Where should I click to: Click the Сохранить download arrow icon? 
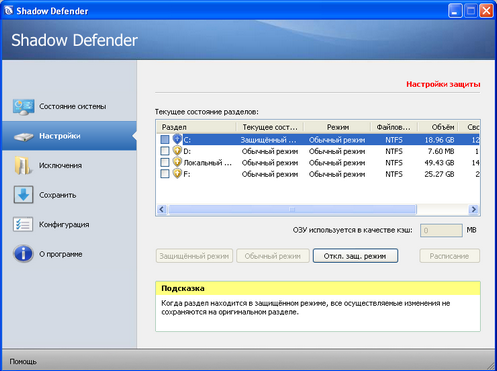(x=23, y=195)
